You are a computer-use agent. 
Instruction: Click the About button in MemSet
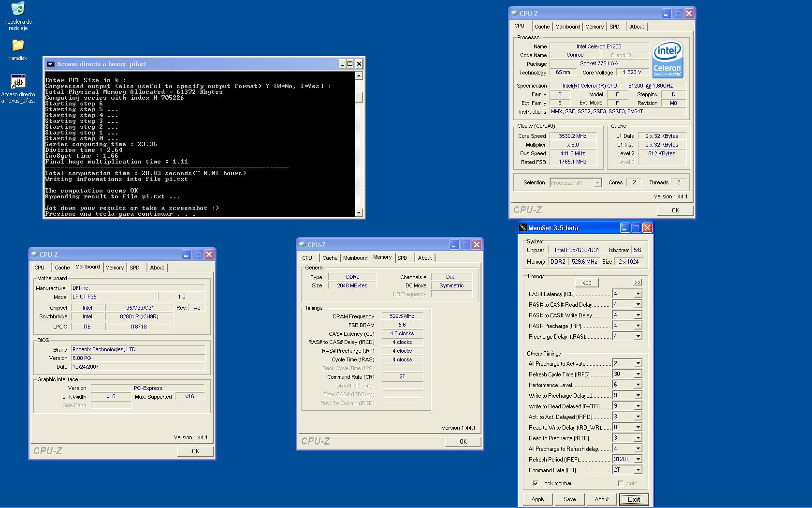click(x=602, y=499)
